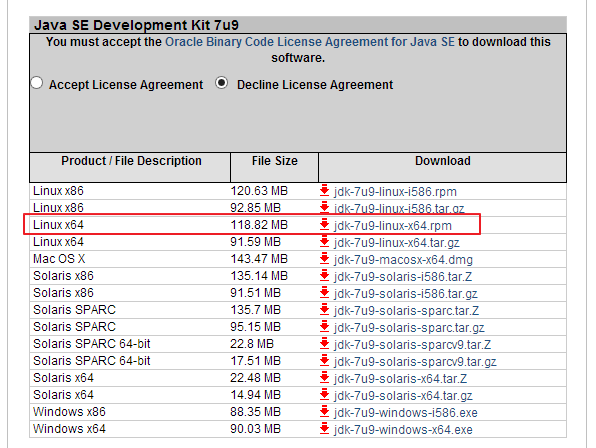Click download icon for jdk-7u9-macosx-x64.dmg
The height and width of the screenshot is (448, 596).
click(x=324, y=259)
